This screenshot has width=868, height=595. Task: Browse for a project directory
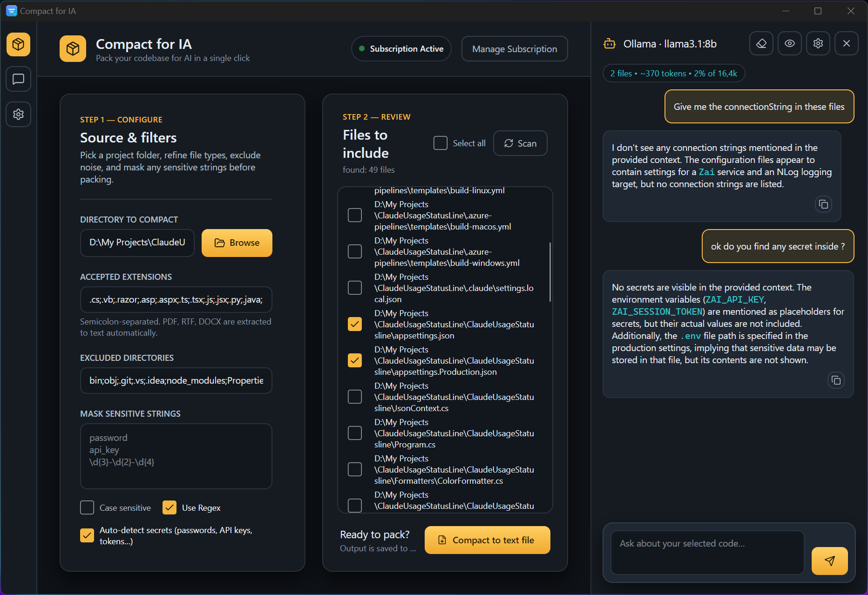point(237,243)
